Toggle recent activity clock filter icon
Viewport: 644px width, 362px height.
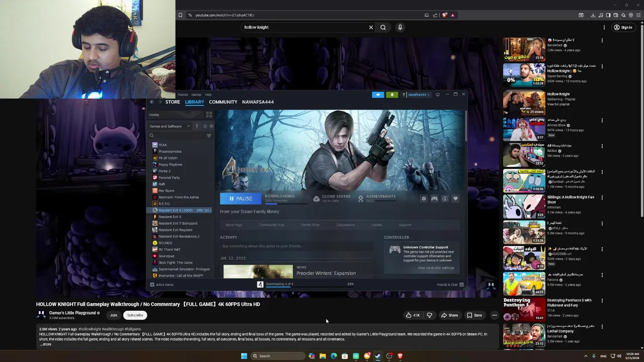(x=205, y=126)
